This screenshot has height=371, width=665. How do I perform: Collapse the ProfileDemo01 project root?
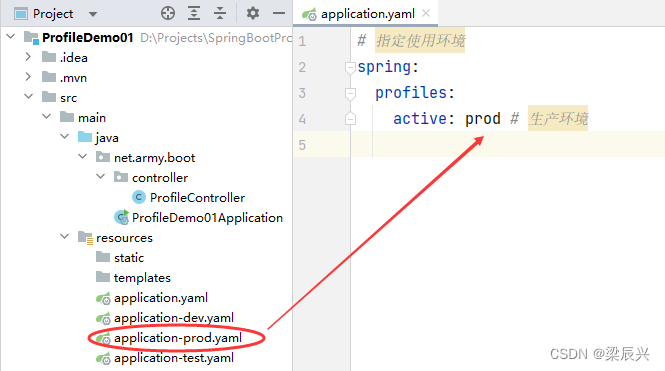11,36
